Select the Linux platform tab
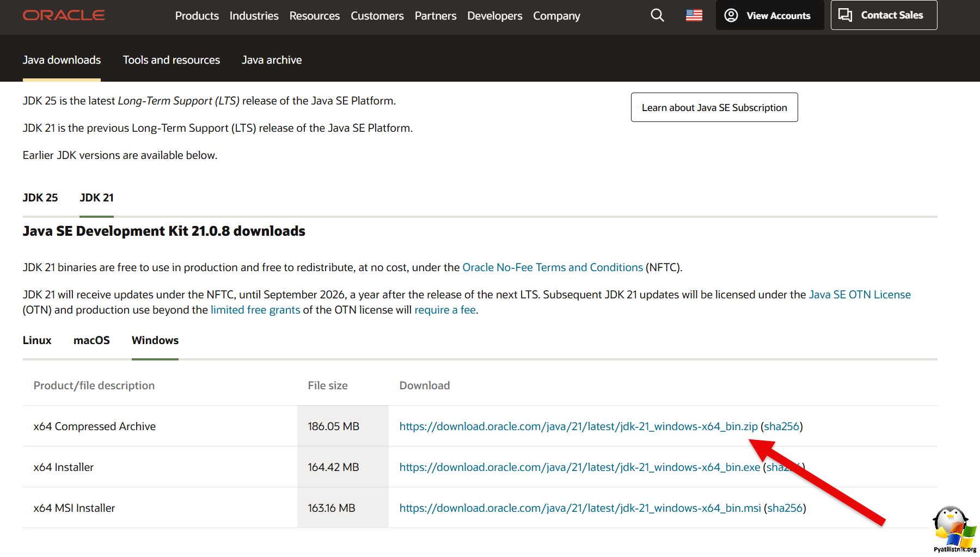Screen dimensions: 980x557 37,340
